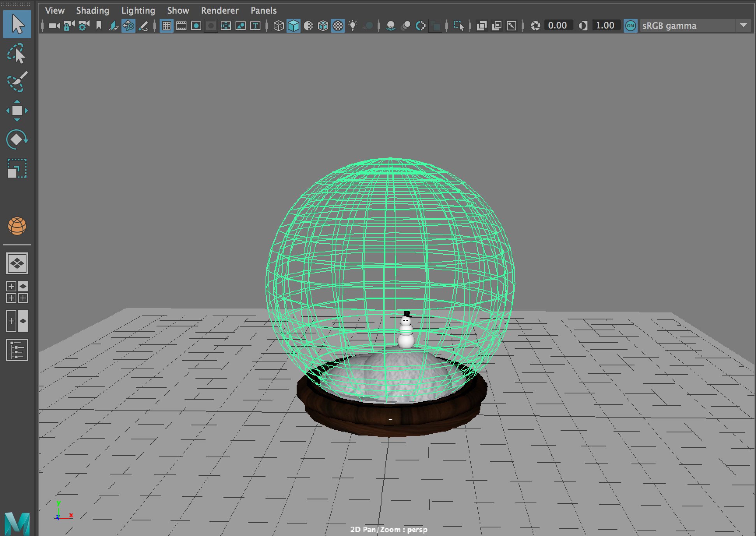The image size is (756, 536).
Task: Switch to Smooth Shade All mode
Action: [294, 26]
